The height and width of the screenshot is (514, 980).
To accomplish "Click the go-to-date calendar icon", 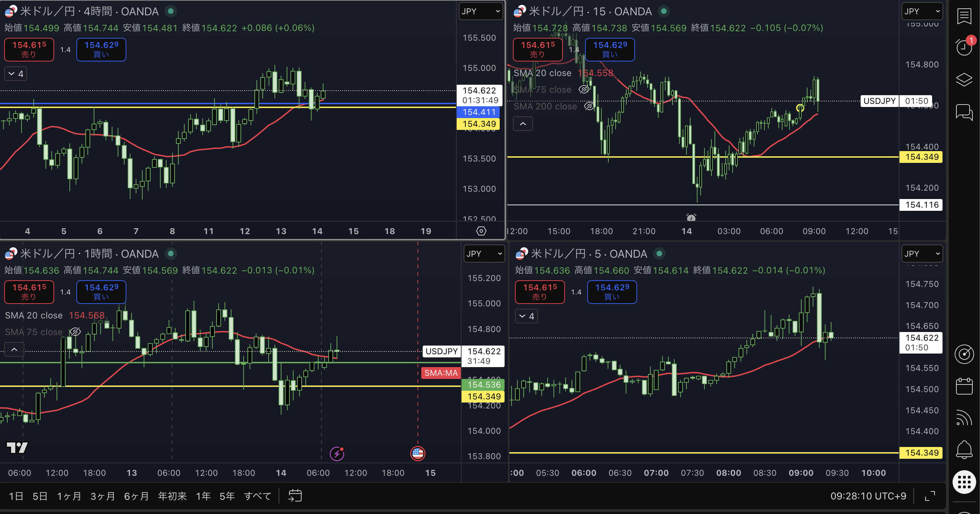I will pyautogui.click(x=295, y=496).
